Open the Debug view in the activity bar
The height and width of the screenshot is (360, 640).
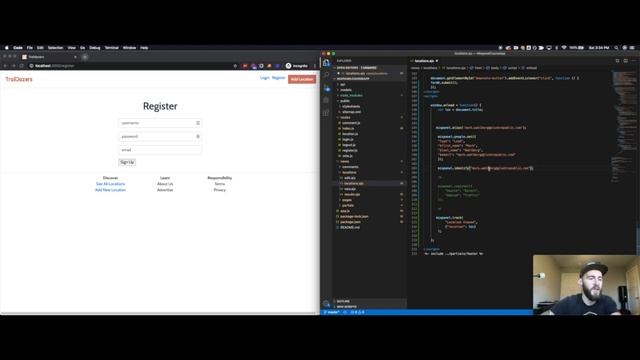tap(326, 100)
